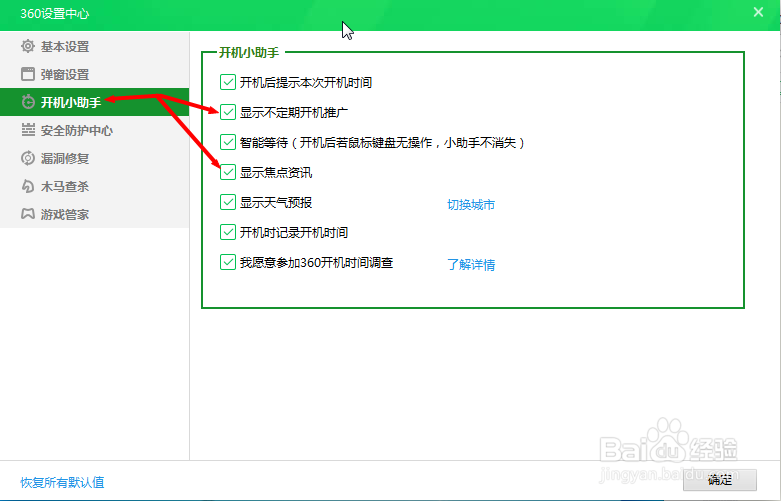Image resolution: width=781 pixels, height=501 pixels.
Task: Click the 显示天气预报 label text
Action: point(276,202)
